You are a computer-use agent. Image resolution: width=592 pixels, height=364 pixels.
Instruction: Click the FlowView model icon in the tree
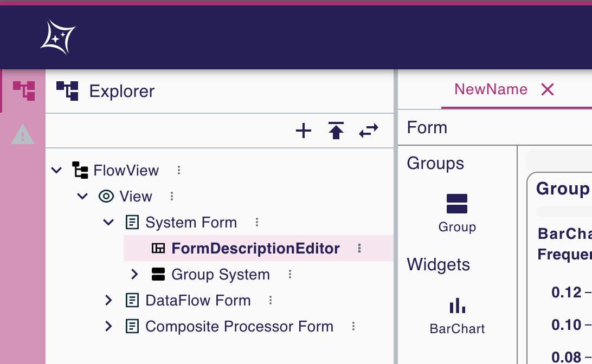[80, 170]
